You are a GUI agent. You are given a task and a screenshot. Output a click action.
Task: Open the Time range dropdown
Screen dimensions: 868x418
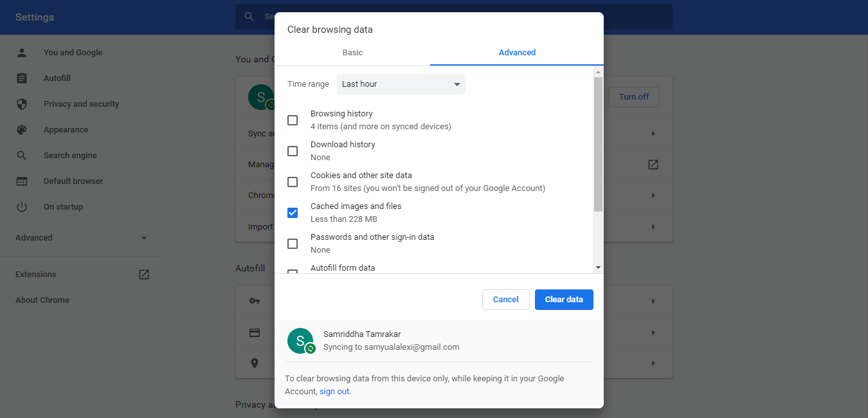pyautogui.click(x=401, y=84)
